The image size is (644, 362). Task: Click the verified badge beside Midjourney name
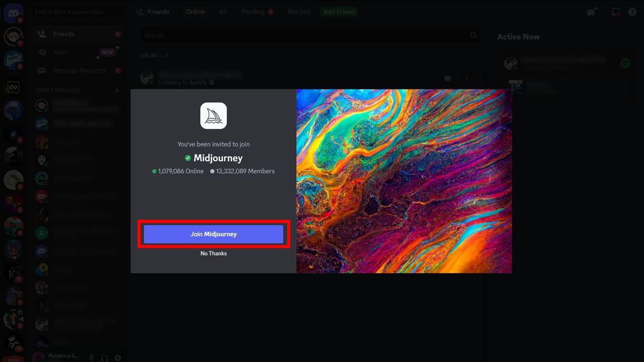pyautogui.click(x=188, y=158)
